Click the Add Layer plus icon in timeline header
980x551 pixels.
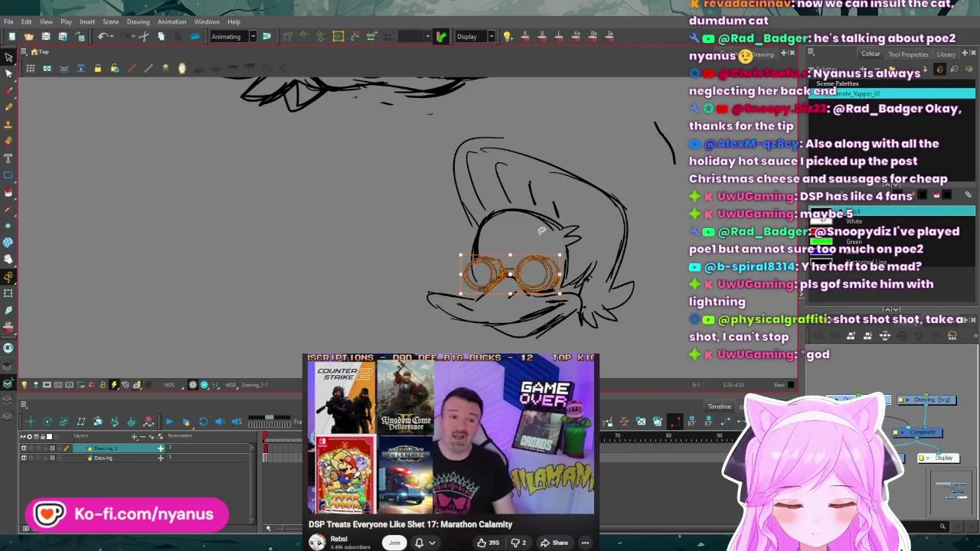point(134,437)
